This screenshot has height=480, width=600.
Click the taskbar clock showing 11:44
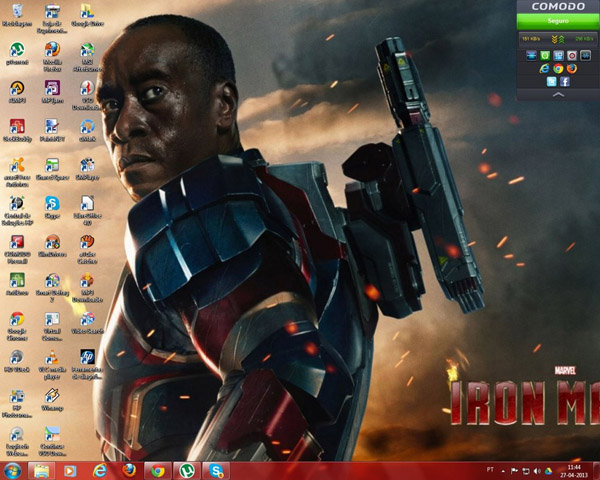pos(573,470)
